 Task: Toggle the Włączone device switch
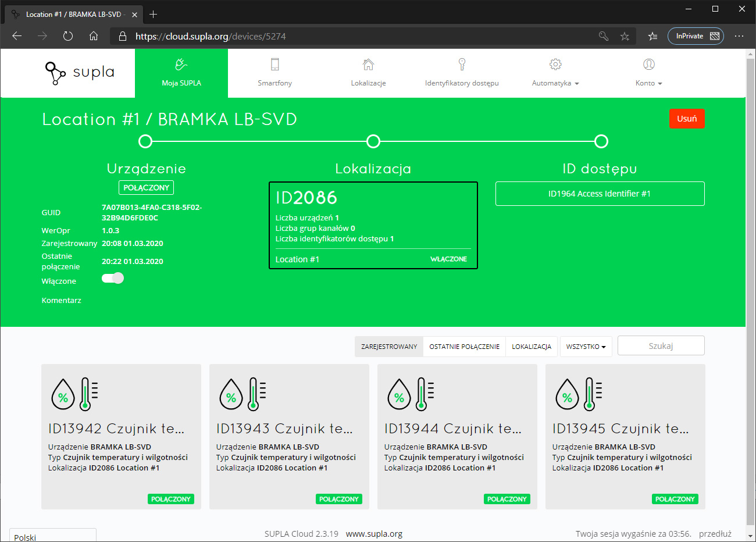(113, 278)
